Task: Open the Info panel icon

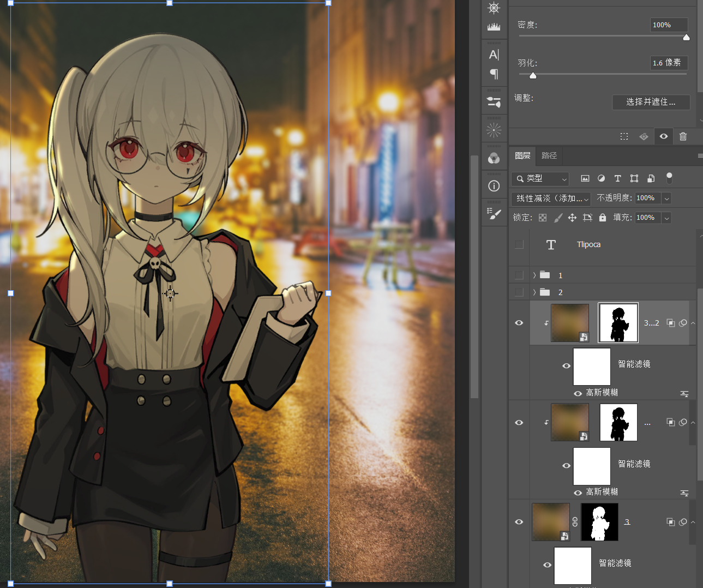Action: [x=494, y=186]
